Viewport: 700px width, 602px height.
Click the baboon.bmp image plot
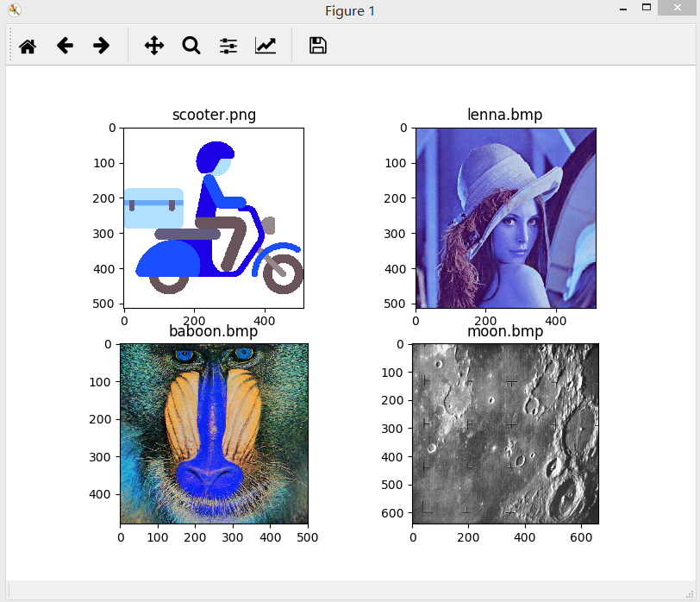pos(214,434)
